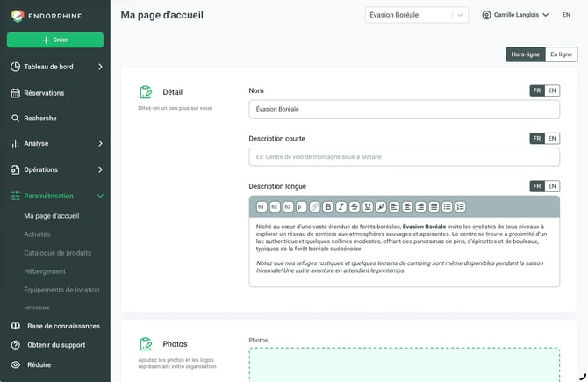Expand Tableau de bord chevron
Screen dimensions: 588x382
click(x=100, y=67)
